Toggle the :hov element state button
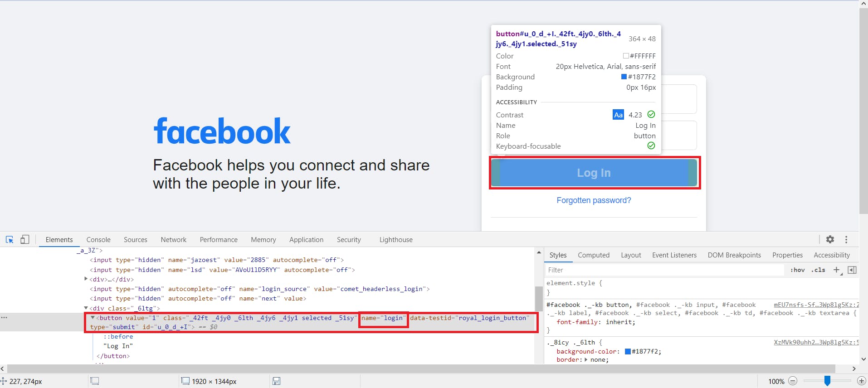 [798, 270]
